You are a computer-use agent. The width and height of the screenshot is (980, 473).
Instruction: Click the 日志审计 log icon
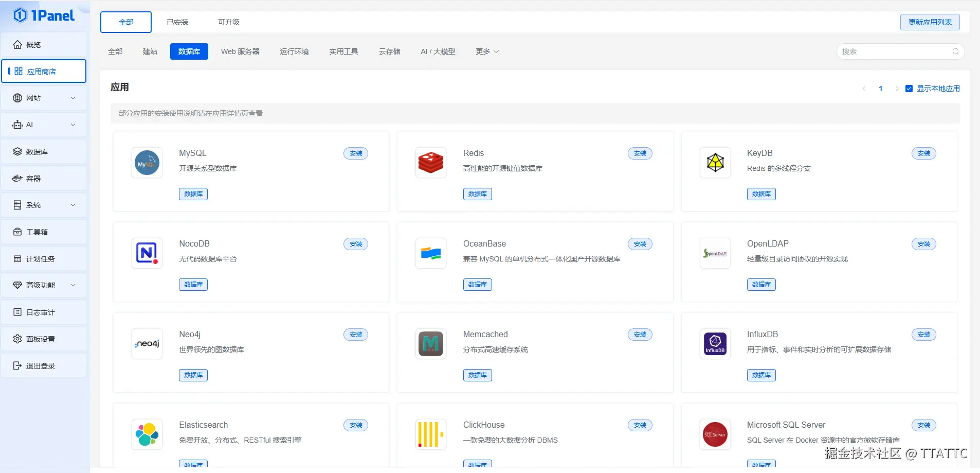(17, 312)
